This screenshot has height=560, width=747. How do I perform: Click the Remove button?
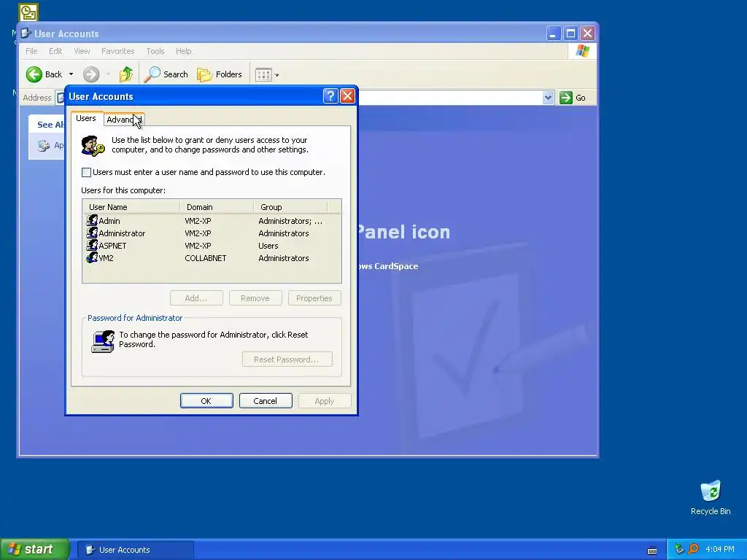(x=255, y=298)
